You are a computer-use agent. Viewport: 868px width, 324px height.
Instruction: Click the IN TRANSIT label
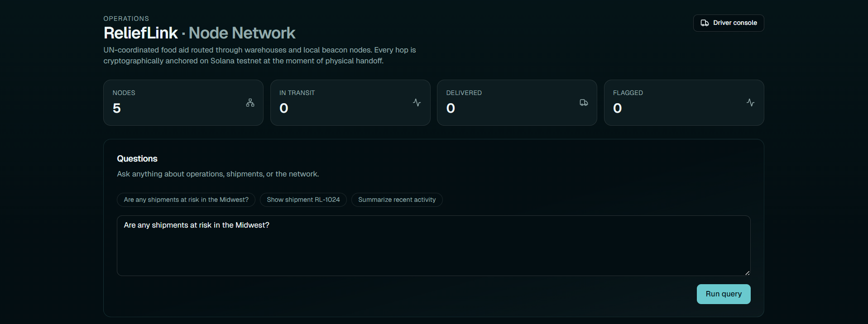297,93
